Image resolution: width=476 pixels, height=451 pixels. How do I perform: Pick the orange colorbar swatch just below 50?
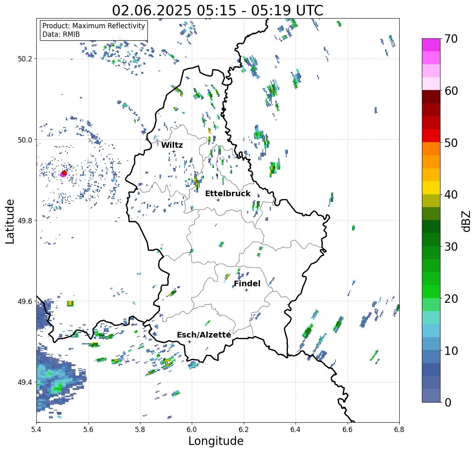click(x=431, y=149)
